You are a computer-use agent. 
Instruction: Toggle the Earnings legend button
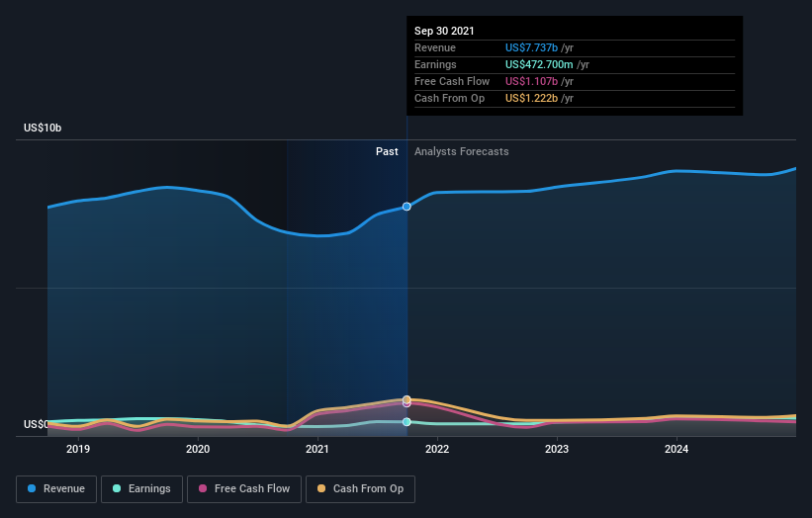tap(141, 489)
